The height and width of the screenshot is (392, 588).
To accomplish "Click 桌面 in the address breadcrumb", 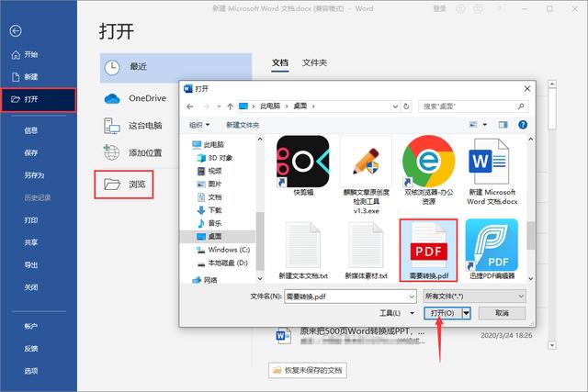I will 300,106.
